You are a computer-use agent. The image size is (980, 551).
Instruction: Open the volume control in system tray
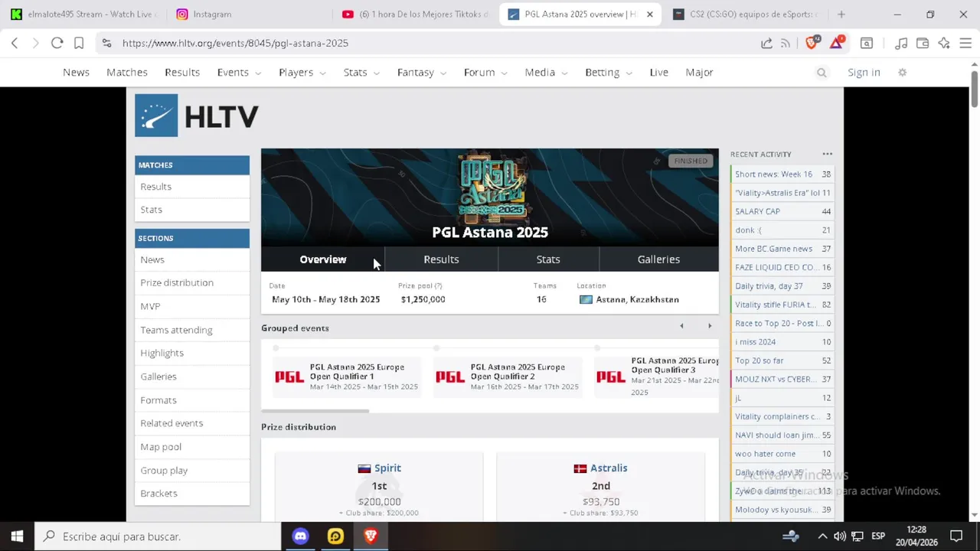[x=840, y=536]
